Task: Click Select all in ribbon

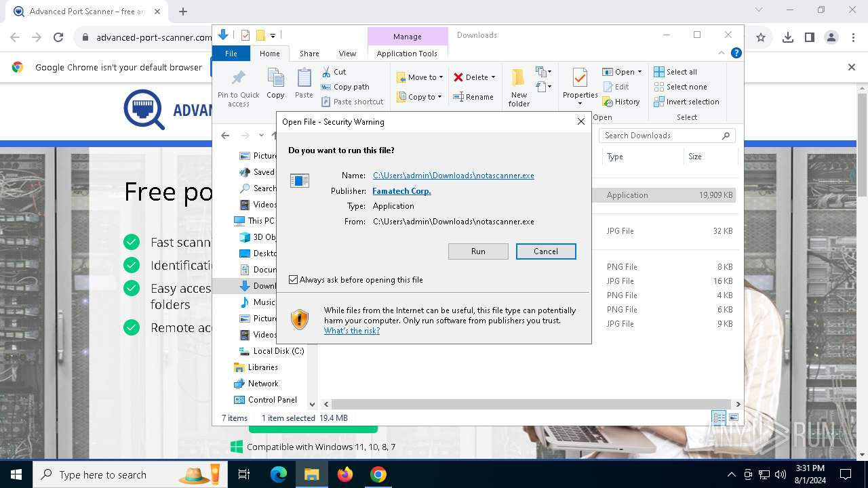Action: point(675,72)
